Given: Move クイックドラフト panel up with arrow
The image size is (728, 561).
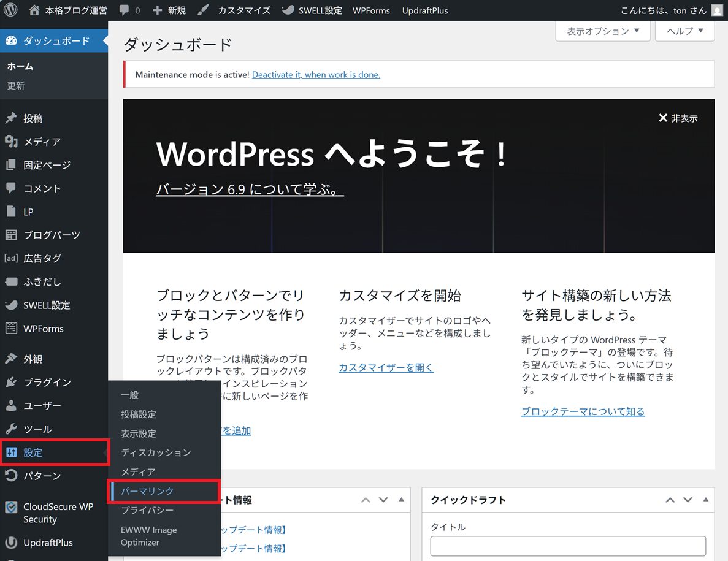Looking at the screenshot, I should coord(672,500).
